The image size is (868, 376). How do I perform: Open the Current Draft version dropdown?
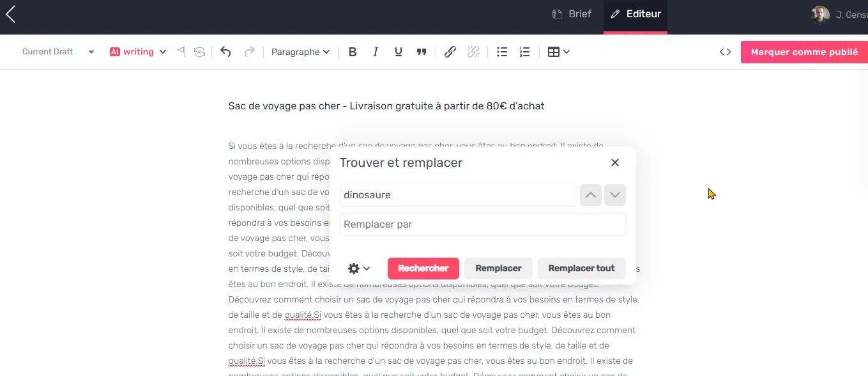click(x=58, y=52)
